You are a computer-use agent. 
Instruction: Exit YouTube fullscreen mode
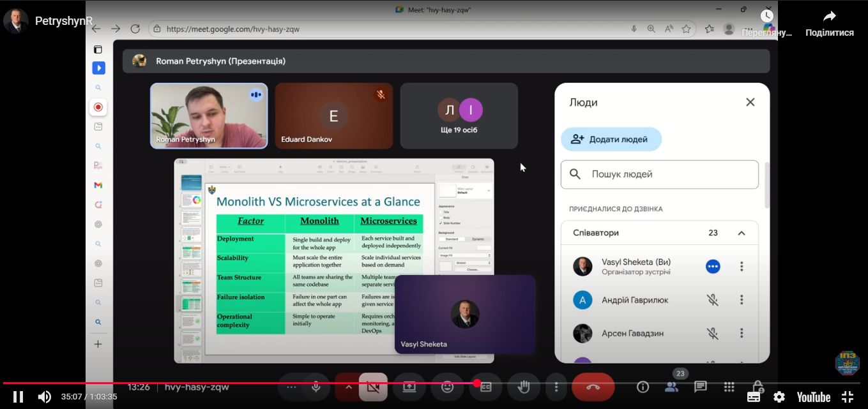click(848, 397)
